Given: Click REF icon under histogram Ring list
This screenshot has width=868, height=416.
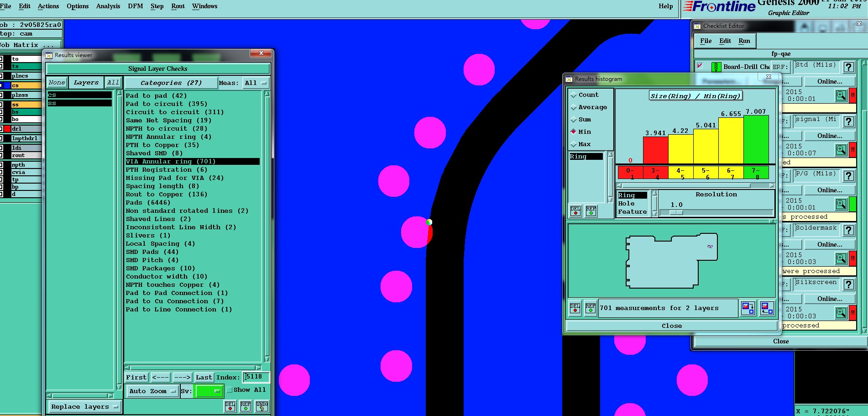Looking at the screenshot, I should 591,211.
